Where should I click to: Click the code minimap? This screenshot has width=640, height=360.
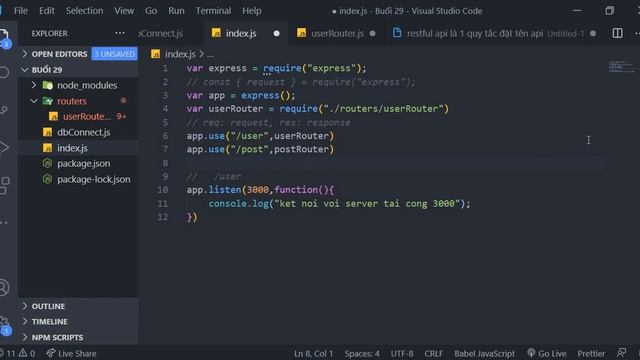[x=621, y=67]
